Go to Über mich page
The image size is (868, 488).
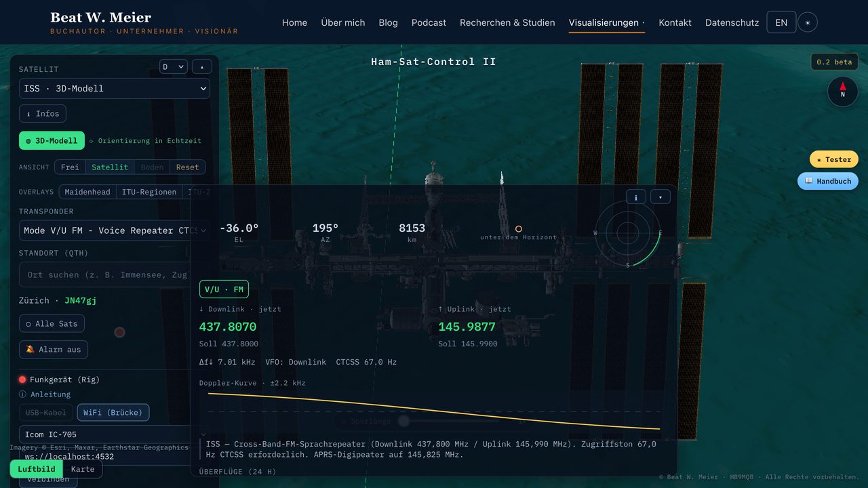[x=342, y=22]
